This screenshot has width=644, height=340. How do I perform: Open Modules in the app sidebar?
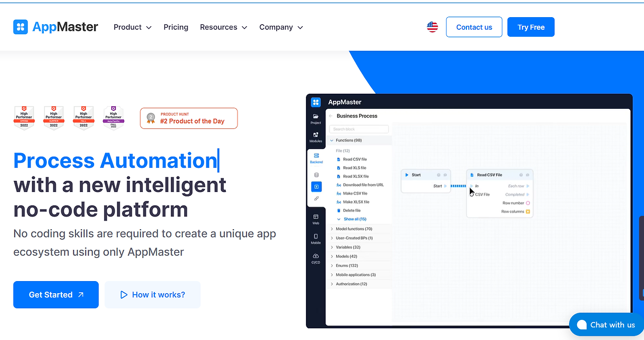pyautogui.click(x=315, y=137)
